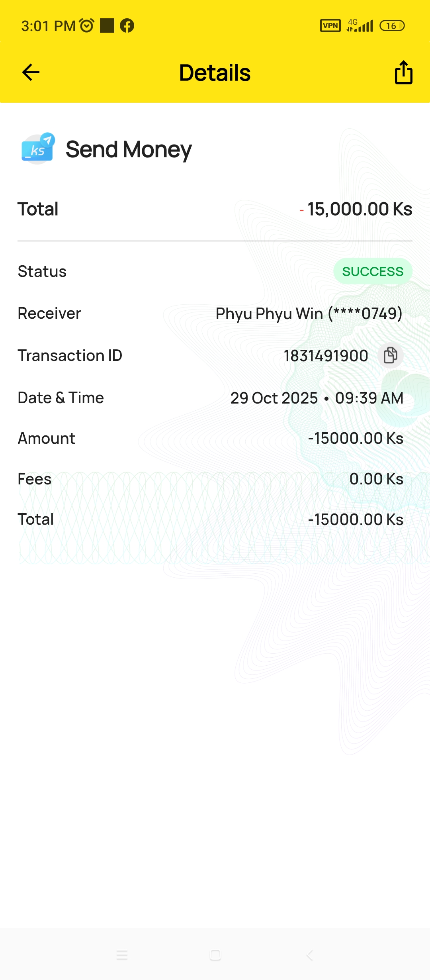
Task: Copy the transaction ID
Action: click(390, 355)
